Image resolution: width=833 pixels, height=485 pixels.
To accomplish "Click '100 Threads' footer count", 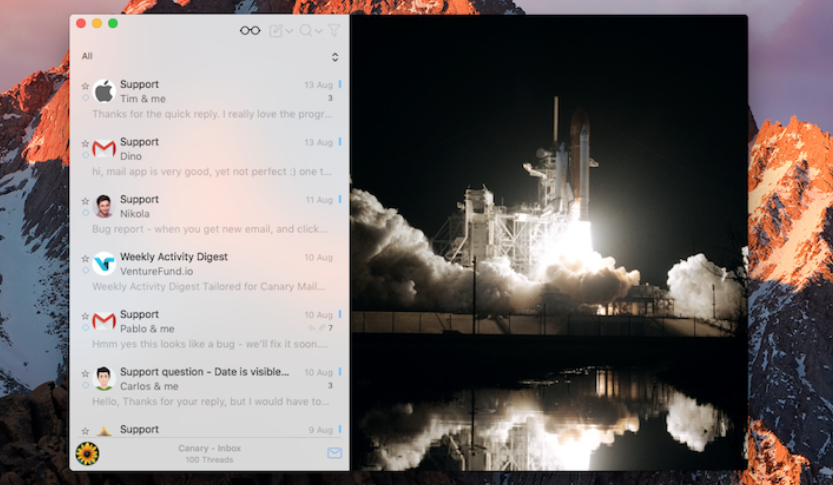I will pos(209,460).
